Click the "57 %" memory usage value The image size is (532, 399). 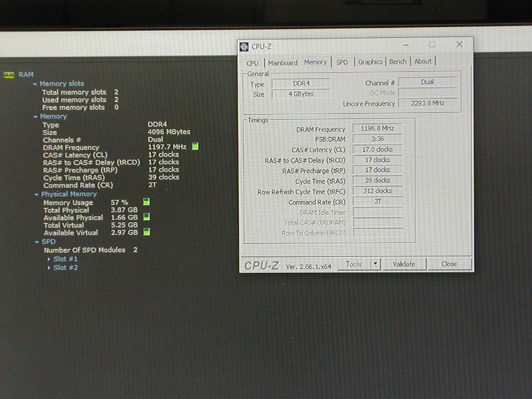click(x=119, y=202)
